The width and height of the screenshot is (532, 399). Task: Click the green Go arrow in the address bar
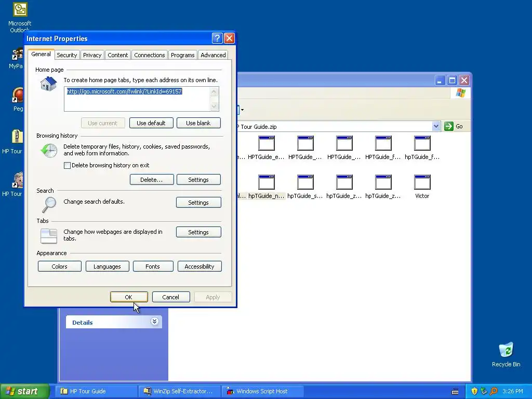click(x=449, y=126)
